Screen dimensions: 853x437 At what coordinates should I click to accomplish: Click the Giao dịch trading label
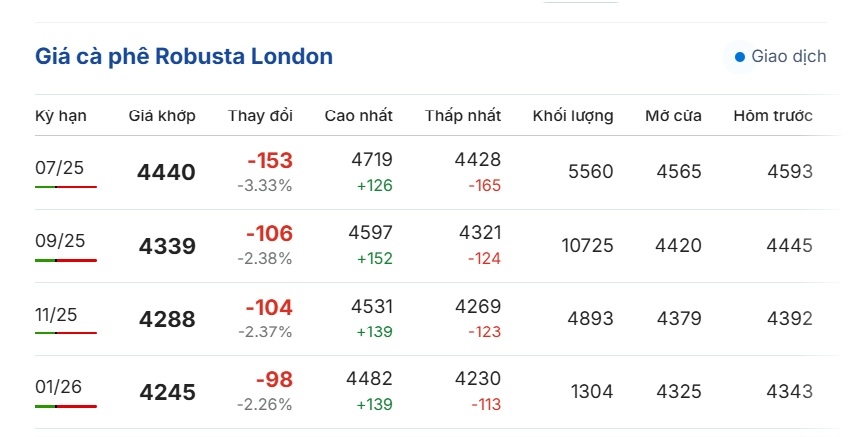pos(789,57)
